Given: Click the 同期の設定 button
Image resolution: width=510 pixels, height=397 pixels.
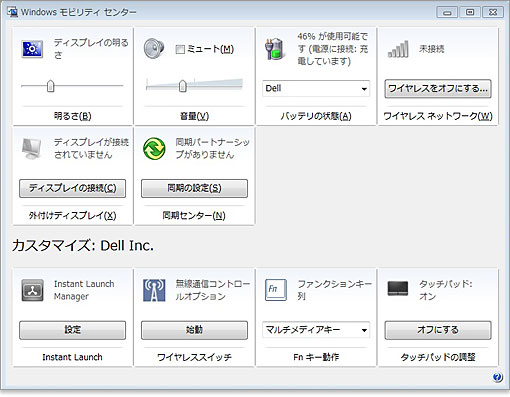Looking at the screenshot, I should (x=194, y=188).
